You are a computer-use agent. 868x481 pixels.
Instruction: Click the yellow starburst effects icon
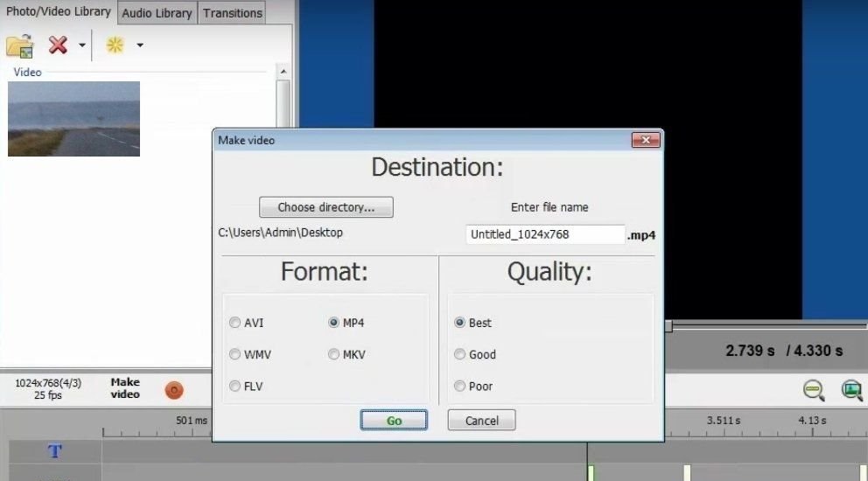pos(115,45)
